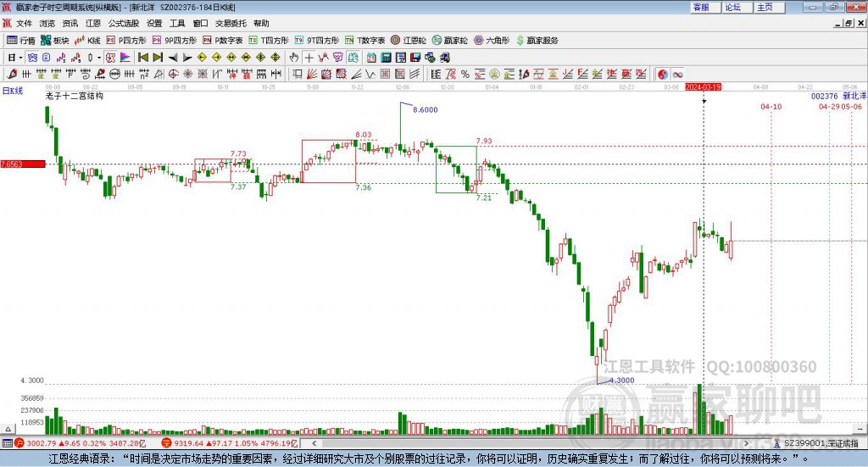Open the 窗口 menu
This screenshot has width=868, height=467.
tap(200, 23)
